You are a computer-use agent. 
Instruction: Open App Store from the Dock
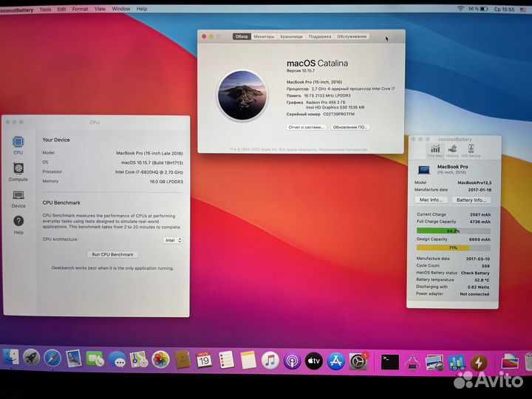coord(335,361)
